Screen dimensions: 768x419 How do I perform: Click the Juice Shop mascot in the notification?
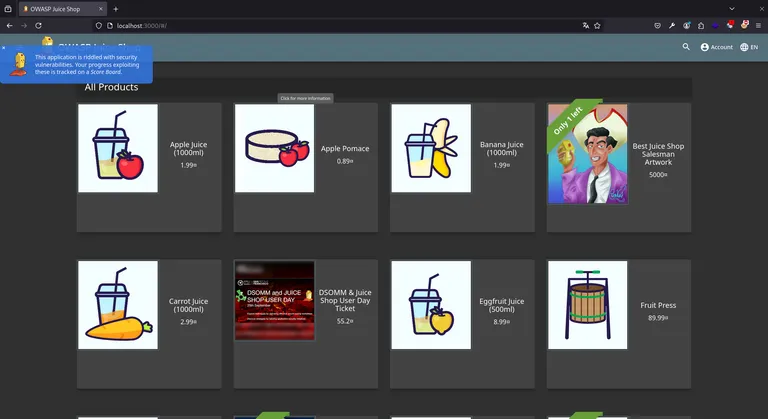point(20,64)
